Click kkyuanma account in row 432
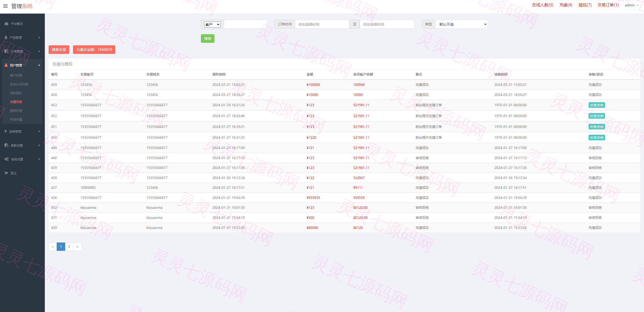Image resolution: width=644 pixels, height=312 pixels. (x=88, y=207)
